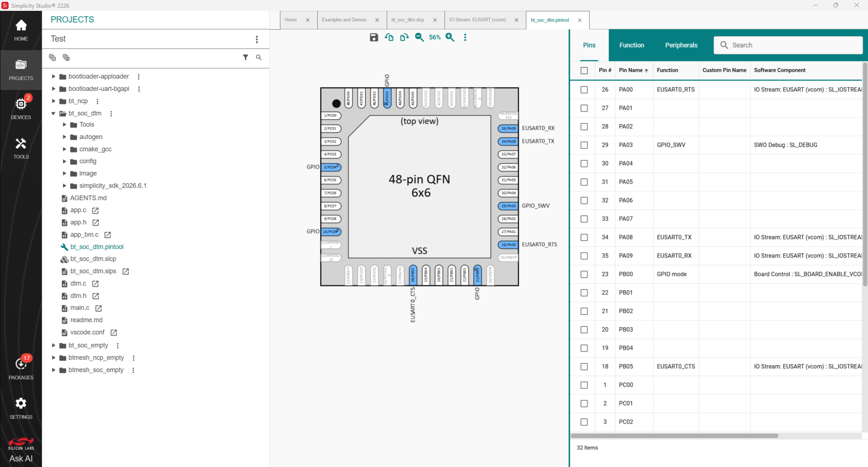Open pin diagram toolbar overflow menu
Viewport: 868px width, 467px height.
465,37
